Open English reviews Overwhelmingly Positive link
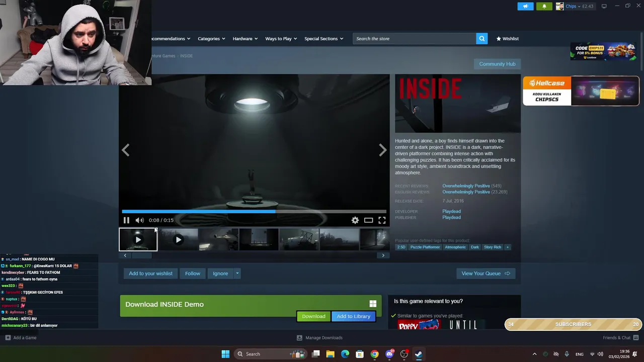 466,192
